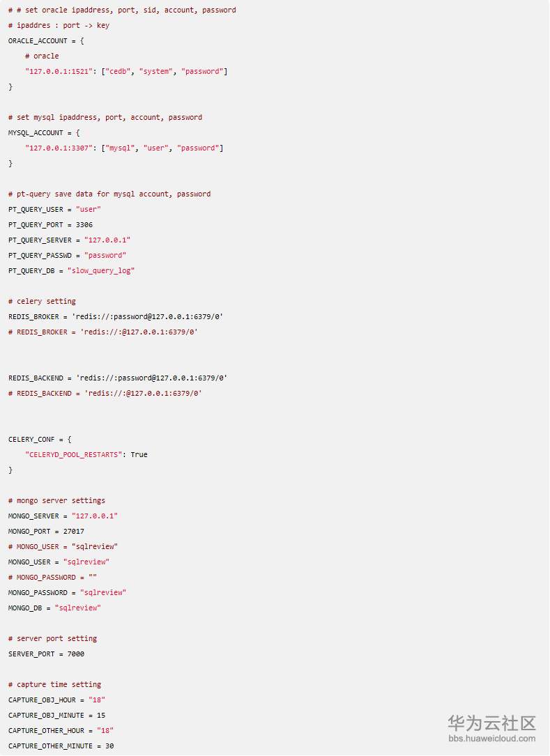
Task: Click the "# celery setting" comment
Action: pyautogui.click(x=42, y=301)
